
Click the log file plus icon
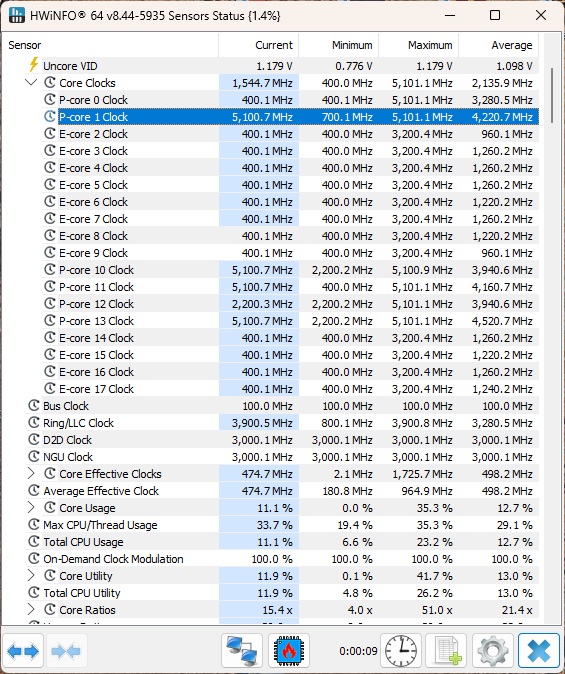pyautogui.click(x=447, y=651)
